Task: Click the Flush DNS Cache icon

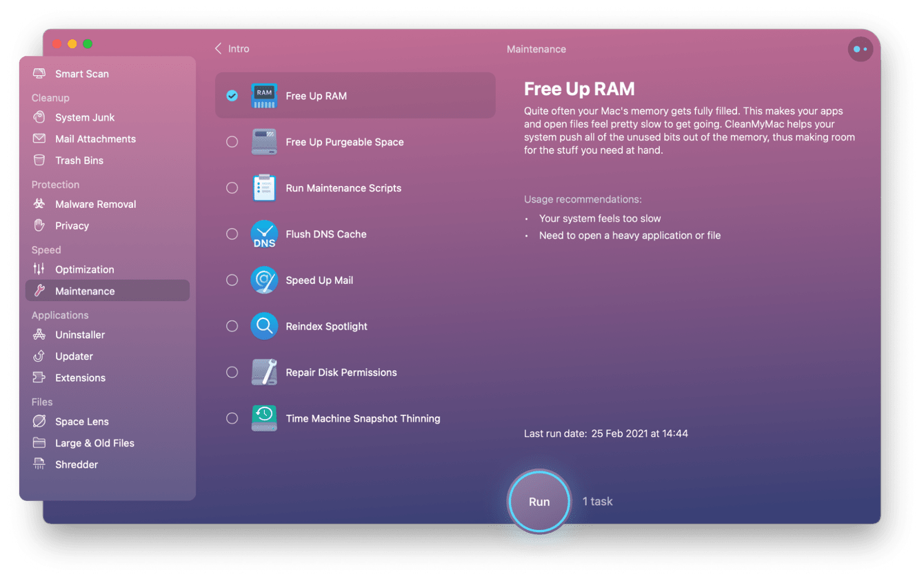Action: point(264,234)
